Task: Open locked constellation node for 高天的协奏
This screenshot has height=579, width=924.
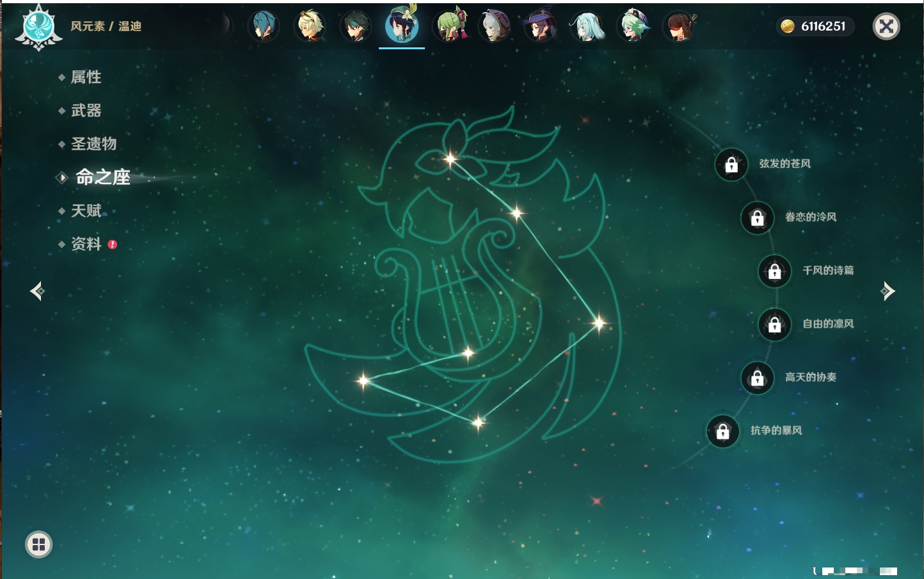Action: (758, 378)
